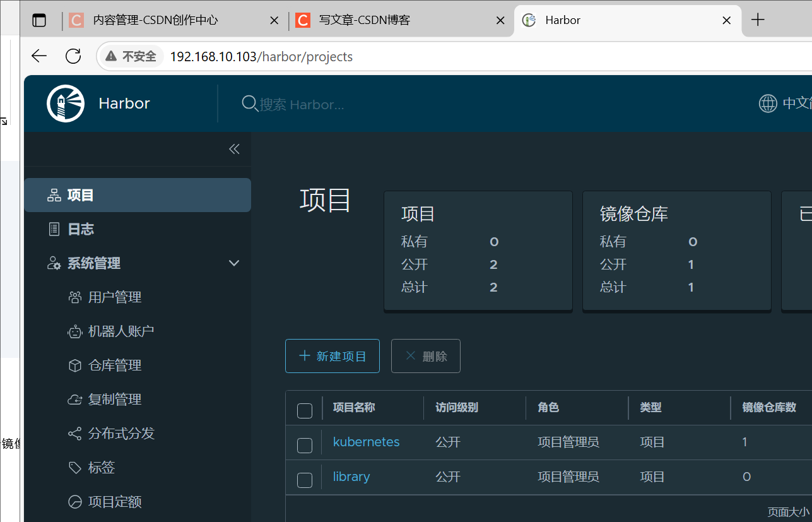This screenshot has width=812, height=522.
Task: Click the 项目定额 gauge icon
Action: point(75,502)
